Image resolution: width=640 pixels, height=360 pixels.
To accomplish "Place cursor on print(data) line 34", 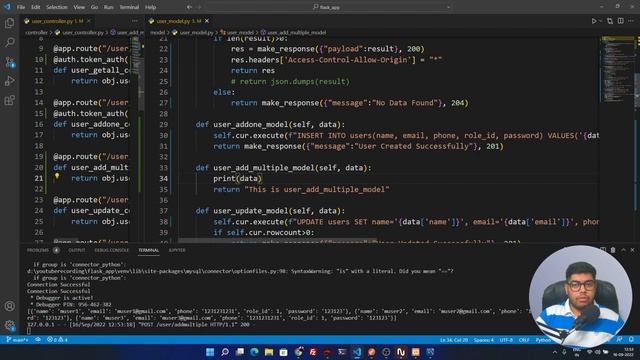I will click(x=237, y=178).
